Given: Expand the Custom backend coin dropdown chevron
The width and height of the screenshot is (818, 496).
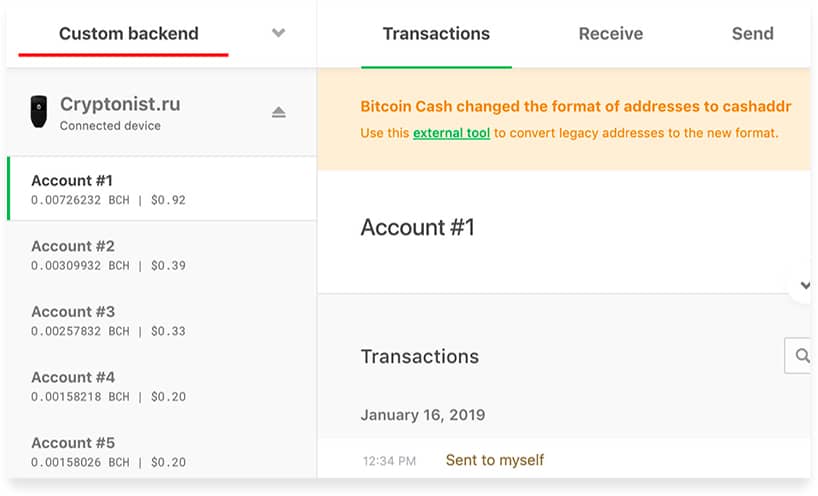Looking at the screenshot, I should pyautogui.click(x=279, y=33).
